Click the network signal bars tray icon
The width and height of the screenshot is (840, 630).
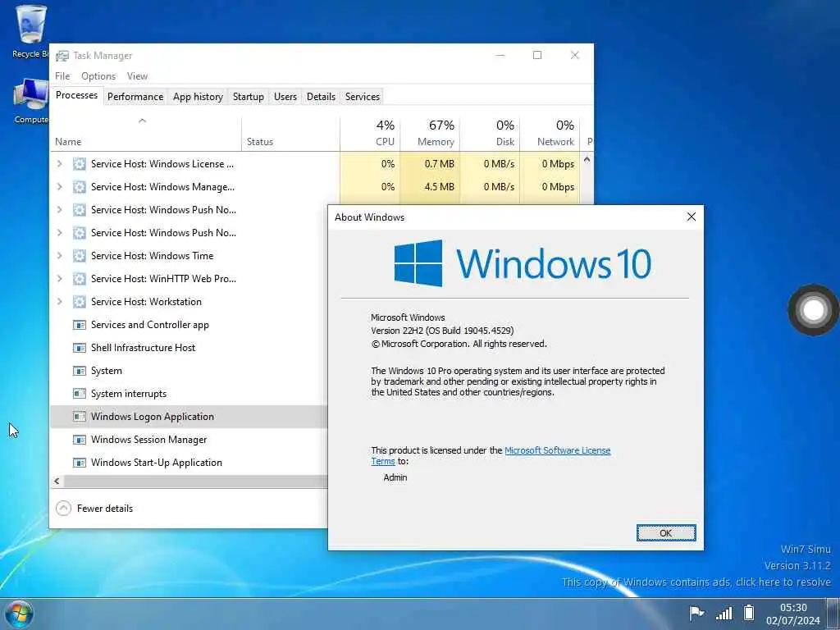click(724, 613)
